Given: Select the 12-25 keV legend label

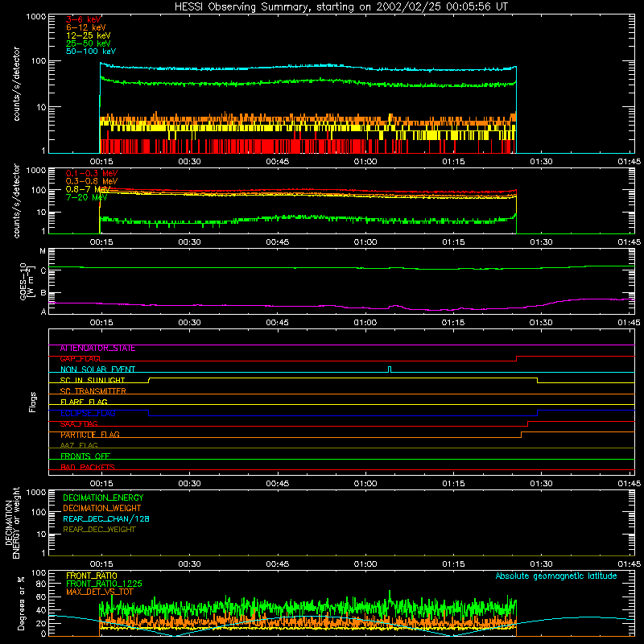Looking at the screenshot, I should pyautogui.click(x=89, y=35).
